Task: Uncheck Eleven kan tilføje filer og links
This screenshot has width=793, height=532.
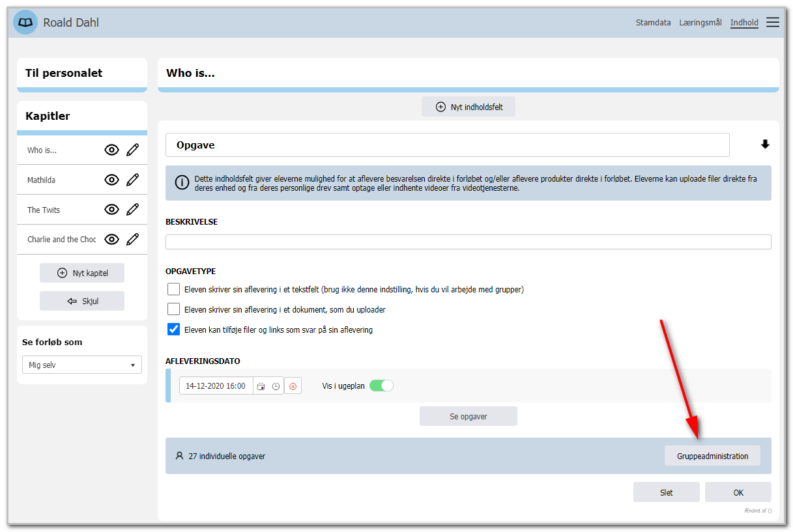Action: tap(173, 329)
